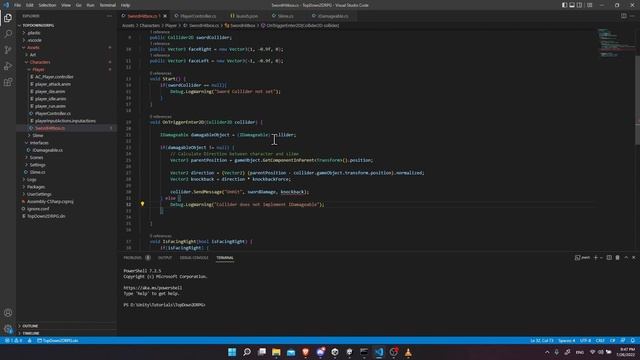Open File Explorer from the taskbar
Screen dimensions: 640x360
276,352
